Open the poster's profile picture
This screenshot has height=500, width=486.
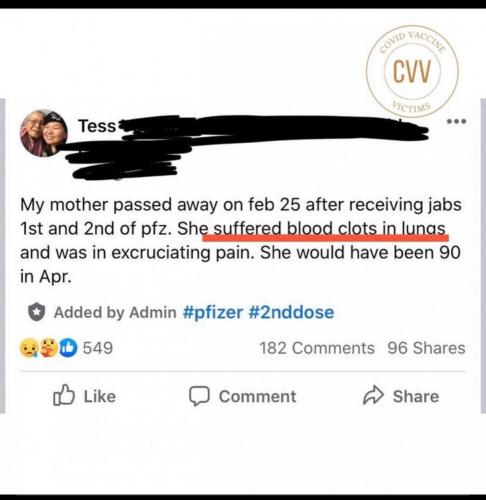tap(44, 133)
